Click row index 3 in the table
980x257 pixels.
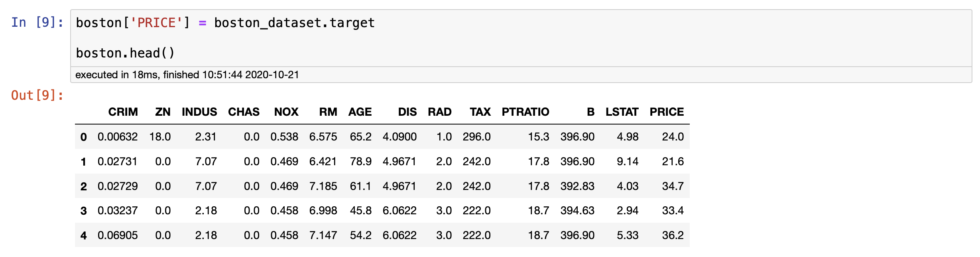(83, 211)
